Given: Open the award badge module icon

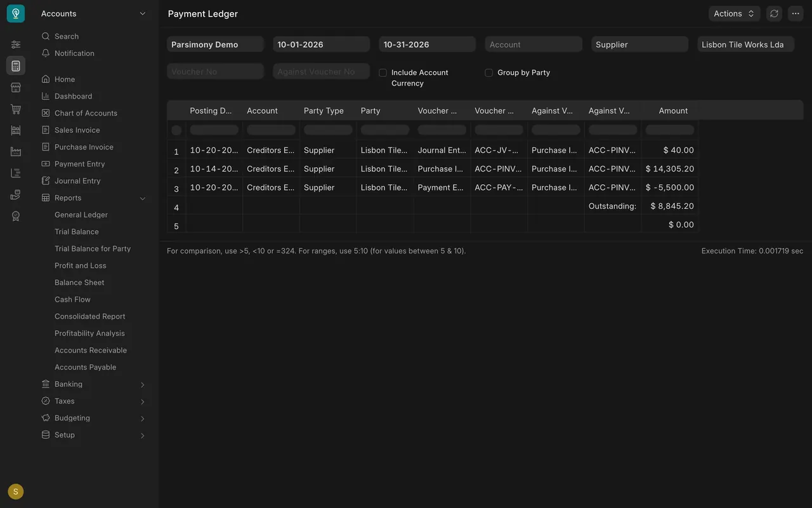Looking at the screenshot, I should pyautogui.click(x=16, y=216).
